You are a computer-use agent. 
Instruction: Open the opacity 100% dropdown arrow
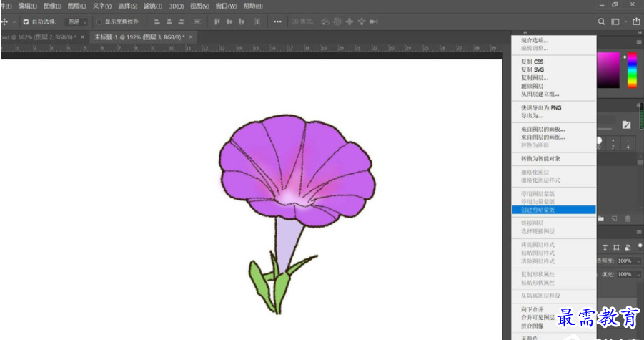(x=638, y=261)
